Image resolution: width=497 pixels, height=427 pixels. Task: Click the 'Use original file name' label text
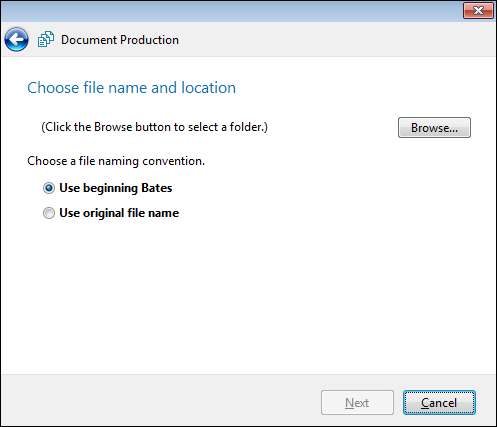pyautogui.click(x=119, y=213)
